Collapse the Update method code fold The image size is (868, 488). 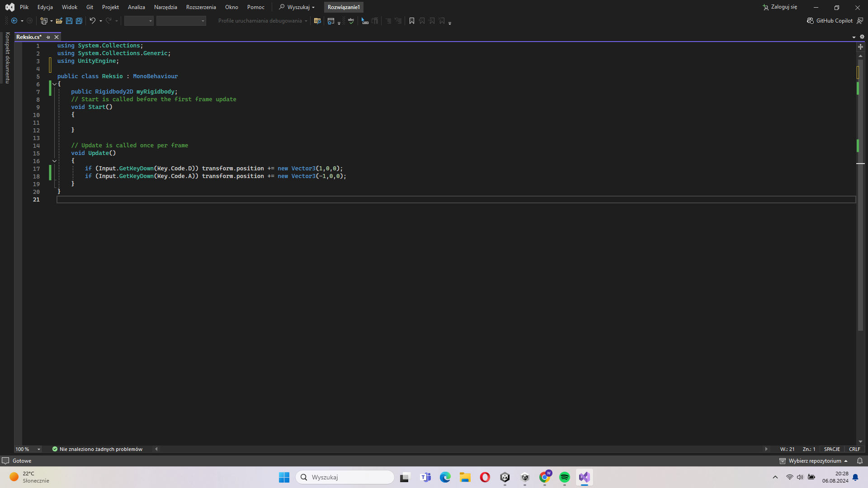pyautogui.click(x=54, y=161)
